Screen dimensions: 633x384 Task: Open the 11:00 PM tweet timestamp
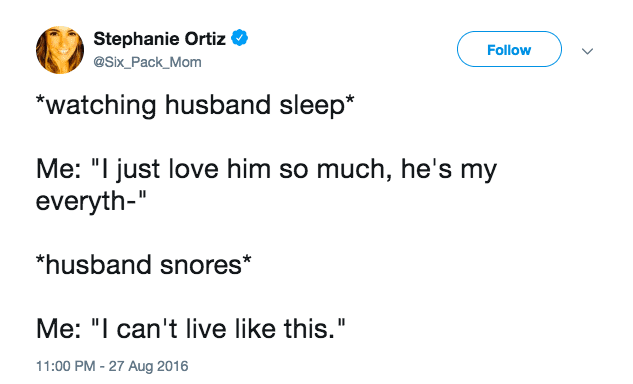(66, 366)
